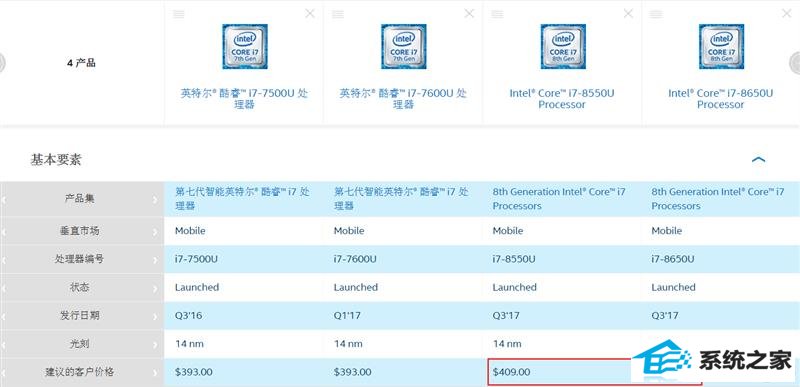Click the right carousel arrow next to i7-8650U
This screenshot has width=800, height=387.
[795, 63]
